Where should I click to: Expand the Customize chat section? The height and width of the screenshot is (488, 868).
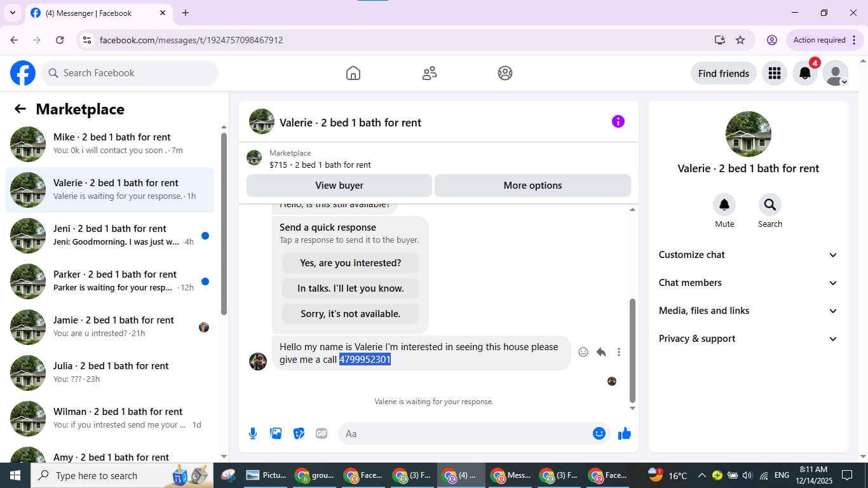point(749,255)
